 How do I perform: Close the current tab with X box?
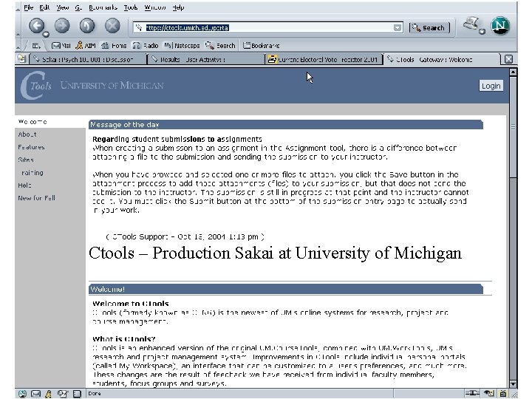(508, 59)
